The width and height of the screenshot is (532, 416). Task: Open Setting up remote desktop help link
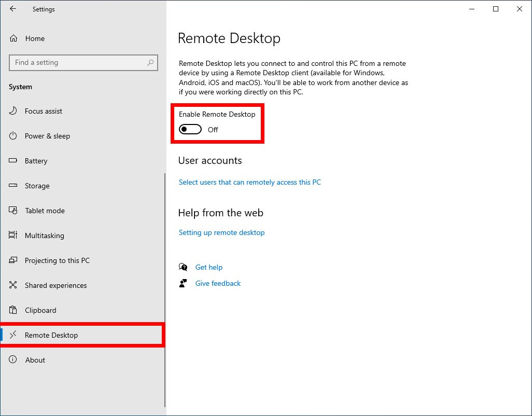tap(221, 232)
